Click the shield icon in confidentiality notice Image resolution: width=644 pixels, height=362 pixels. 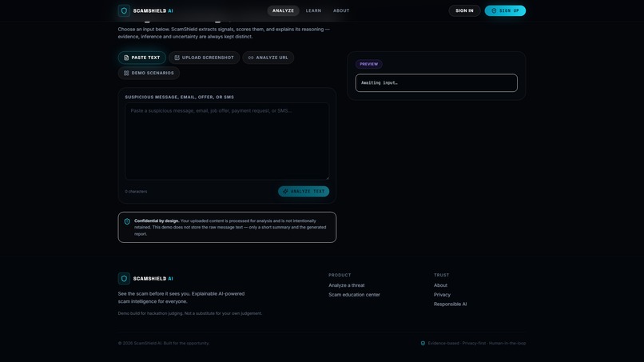click(x=127, y=221)
